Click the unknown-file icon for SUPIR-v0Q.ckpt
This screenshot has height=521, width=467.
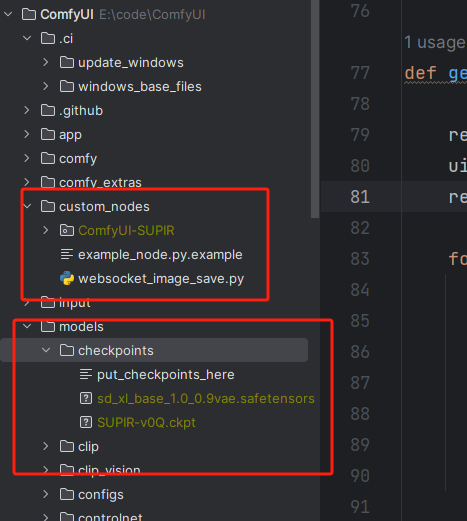[86, 422]
